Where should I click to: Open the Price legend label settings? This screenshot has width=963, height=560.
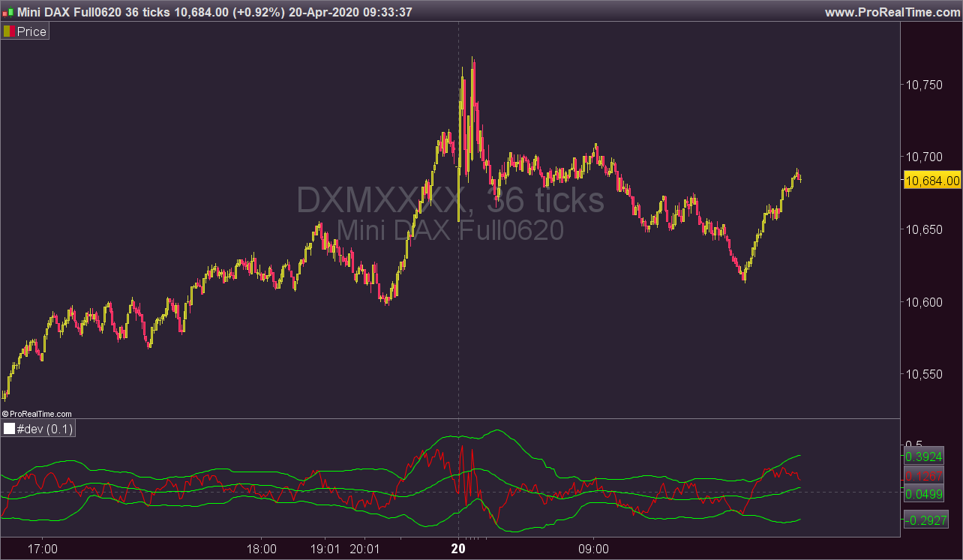(31, 31)
